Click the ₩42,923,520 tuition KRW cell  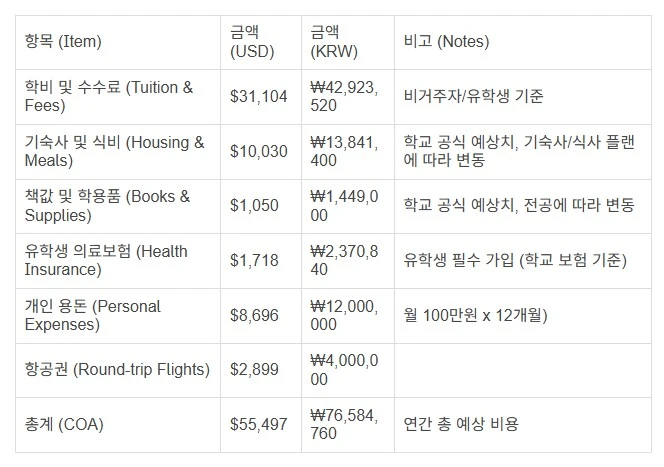348,97
